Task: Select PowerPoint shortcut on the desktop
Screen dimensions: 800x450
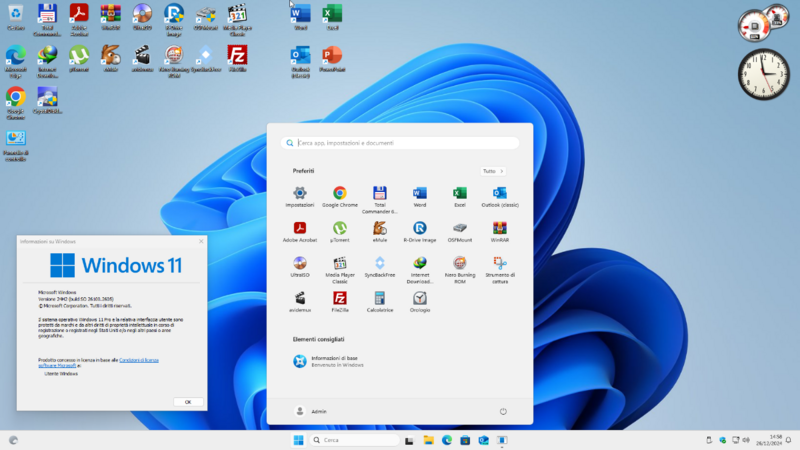Action: pos(332,56)
